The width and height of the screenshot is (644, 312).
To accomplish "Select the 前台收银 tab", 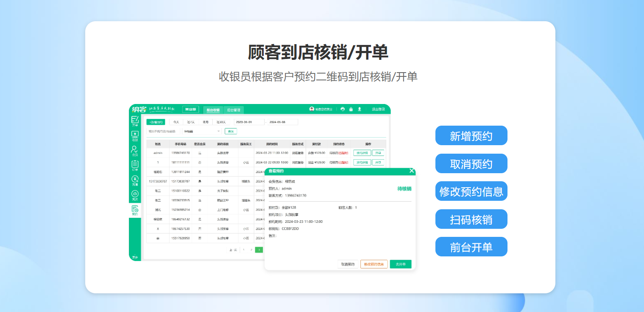I will pyautogui.click(x=213, y=109).
